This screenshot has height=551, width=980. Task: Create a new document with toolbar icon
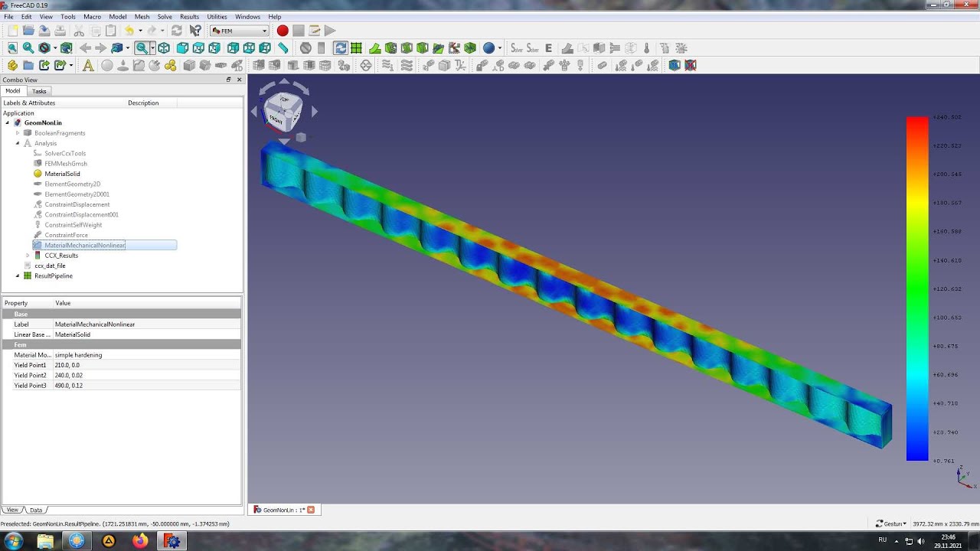[x=13, y=31]
